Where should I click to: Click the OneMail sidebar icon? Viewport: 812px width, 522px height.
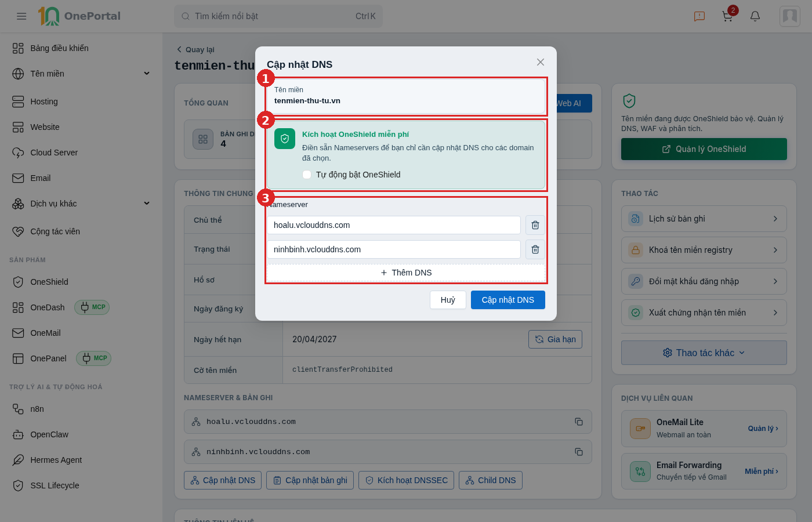(18, 333)
